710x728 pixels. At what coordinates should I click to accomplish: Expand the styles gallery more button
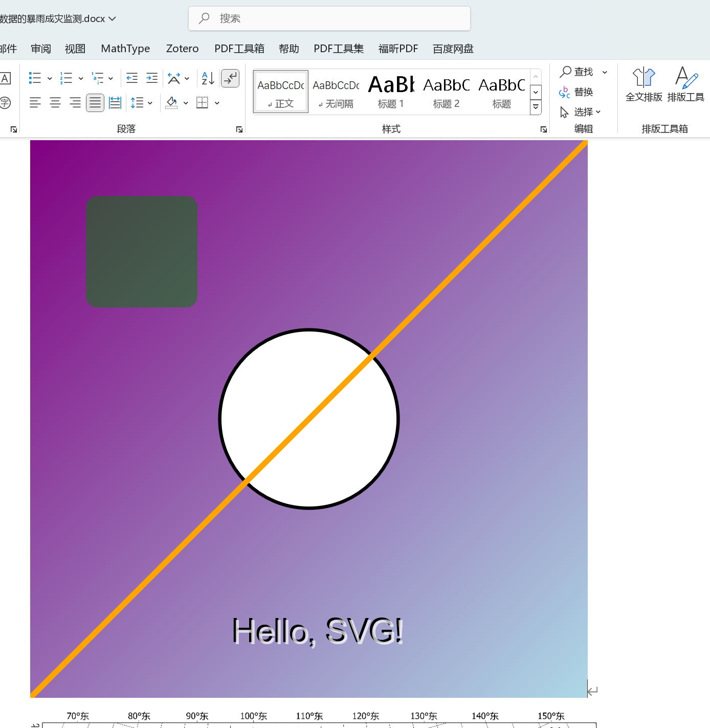[x=536, y=107]
